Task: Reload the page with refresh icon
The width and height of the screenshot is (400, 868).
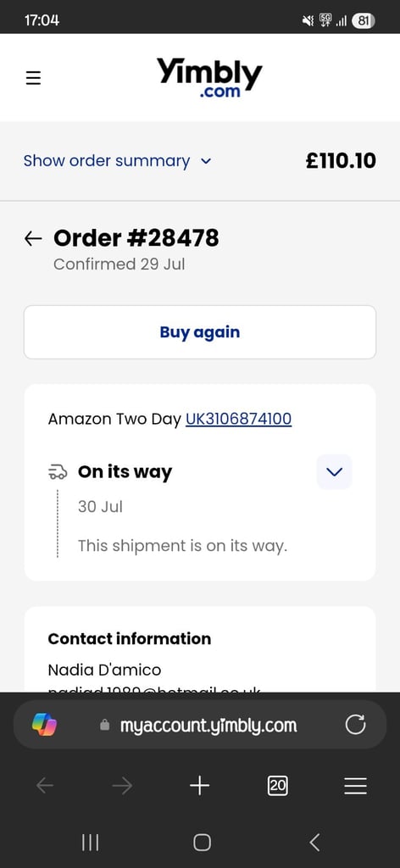Action: click(x=355, y=725)
